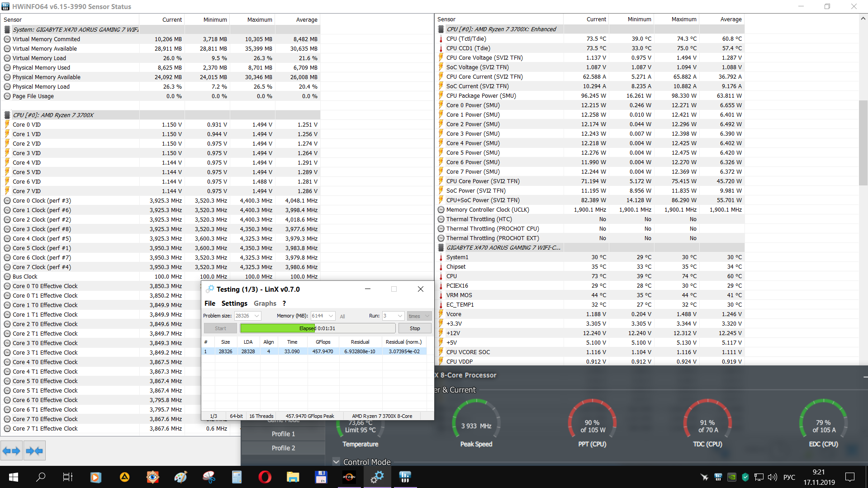Open Opera browser from the taskbar
The height and width of the screenshot is (488, 868).
(x=265, y=477)
